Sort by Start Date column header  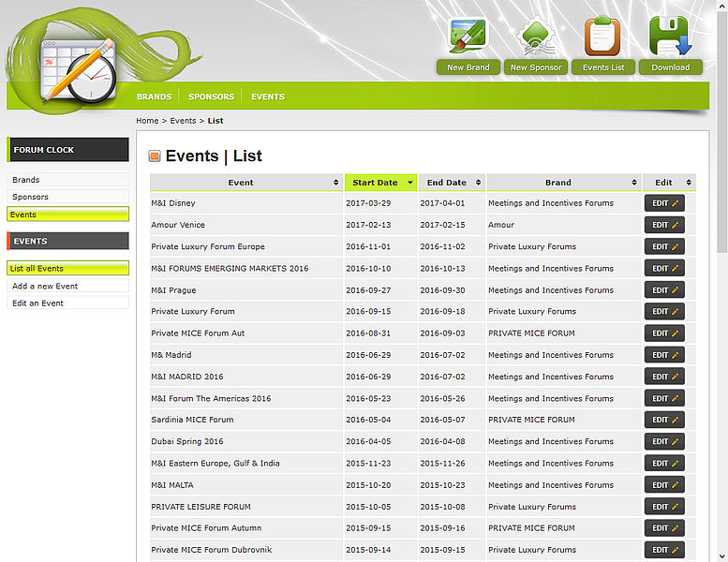tap(380, 183)
